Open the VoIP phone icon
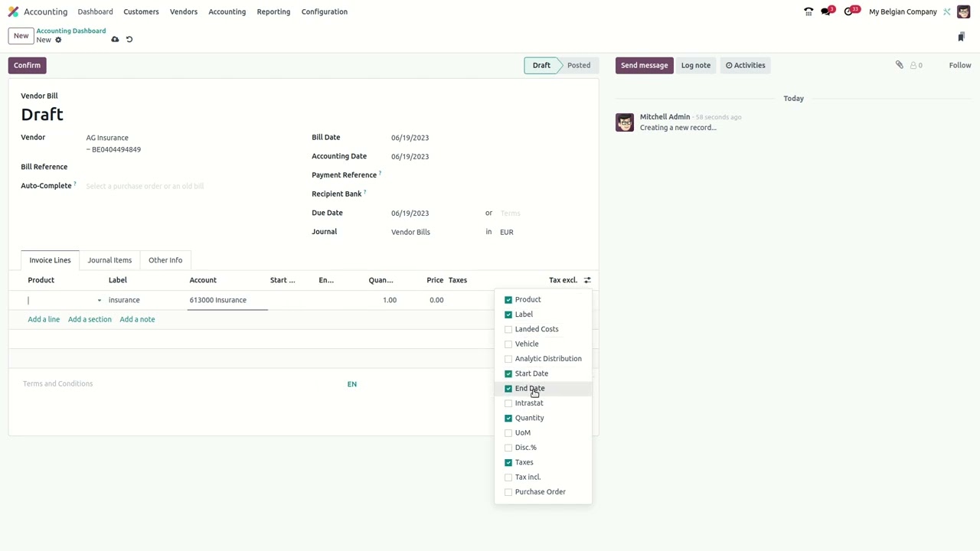Viewport: 980px width, 551px height. pos(808,11)
